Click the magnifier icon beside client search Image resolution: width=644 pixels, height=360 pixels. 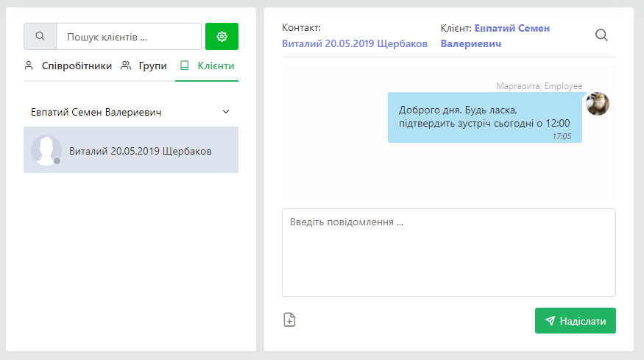click(x=40, y=36)
